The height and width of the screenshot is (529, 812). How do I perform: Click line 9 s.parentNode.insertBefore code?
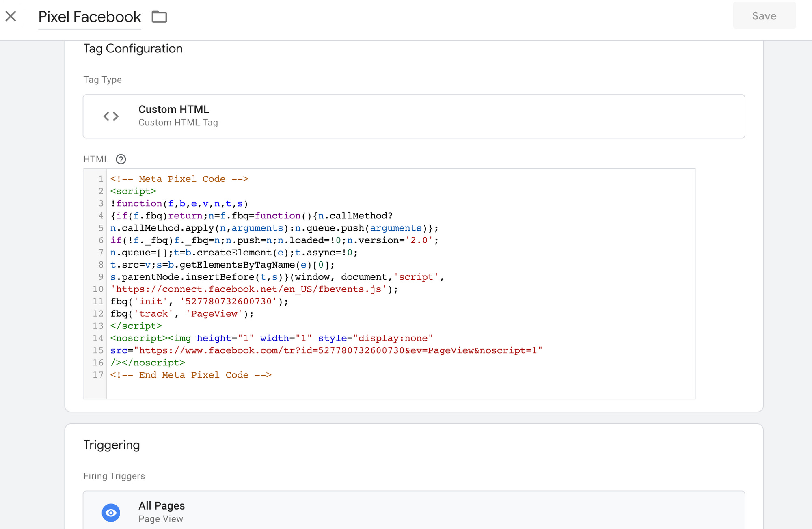pyautogui.click(x=277, y=277)
